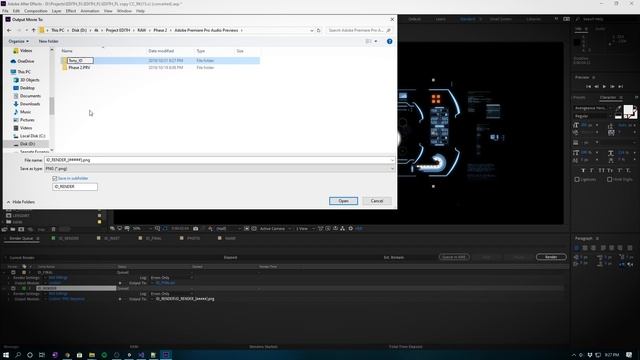Click the search box in Output dialog
640x360 pixels.
point(359,30)
